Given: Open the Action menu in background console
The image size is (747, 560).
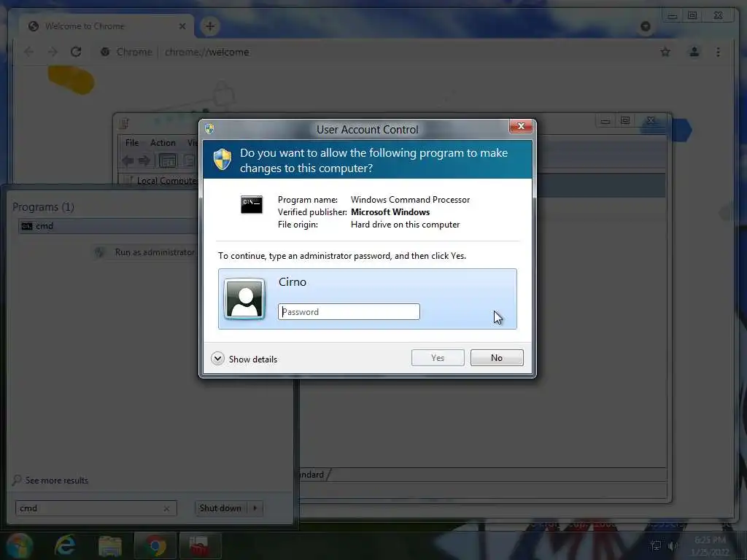Looking at the screenshot, I should pyautogui.click(x=163, y=143).
